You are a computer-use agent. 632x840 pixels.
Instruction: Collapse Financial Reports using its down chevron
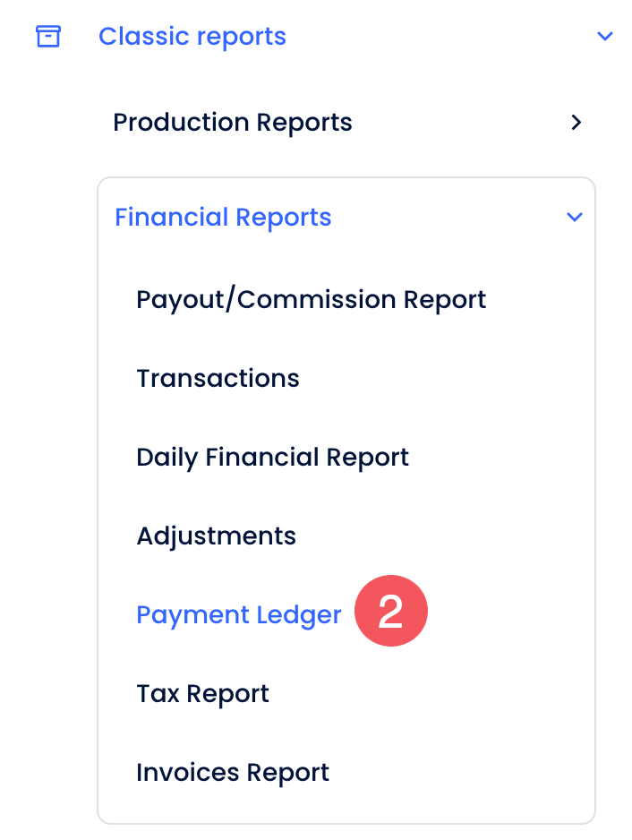tap(575, 218)
